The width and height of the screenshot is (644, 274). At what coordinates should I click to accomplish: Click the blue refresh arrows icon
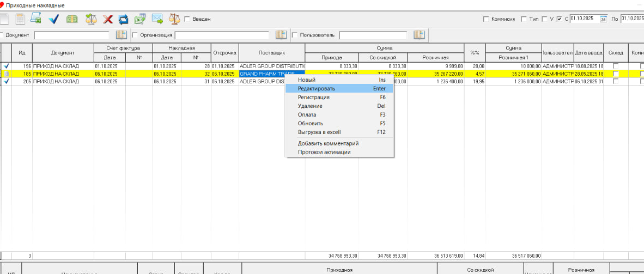tap(123, 19)
